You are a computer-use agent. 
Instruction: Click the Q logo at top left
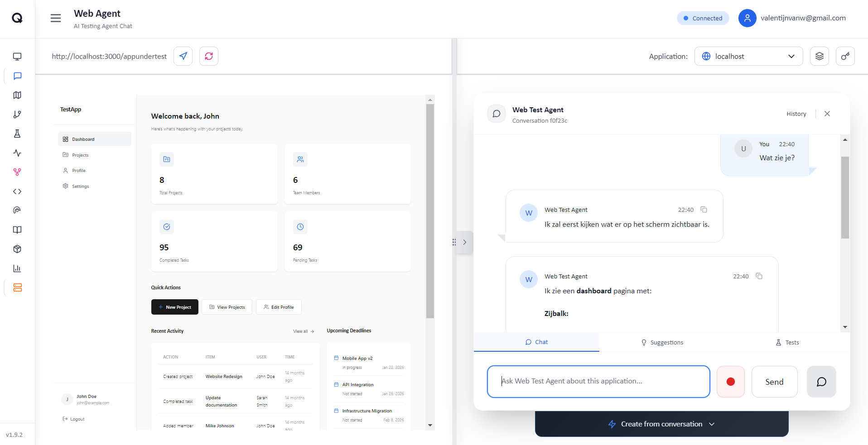[17, 18]
